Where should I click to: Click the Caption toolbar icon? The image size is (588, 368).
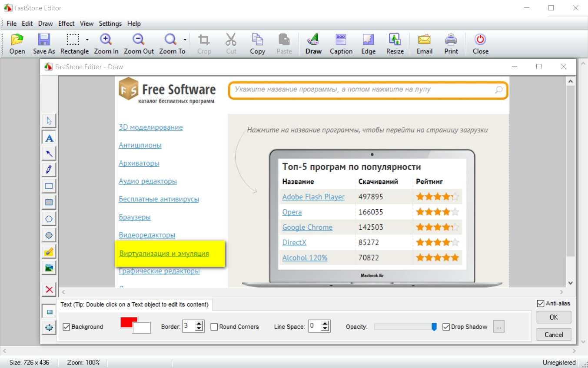click(341, 40)
